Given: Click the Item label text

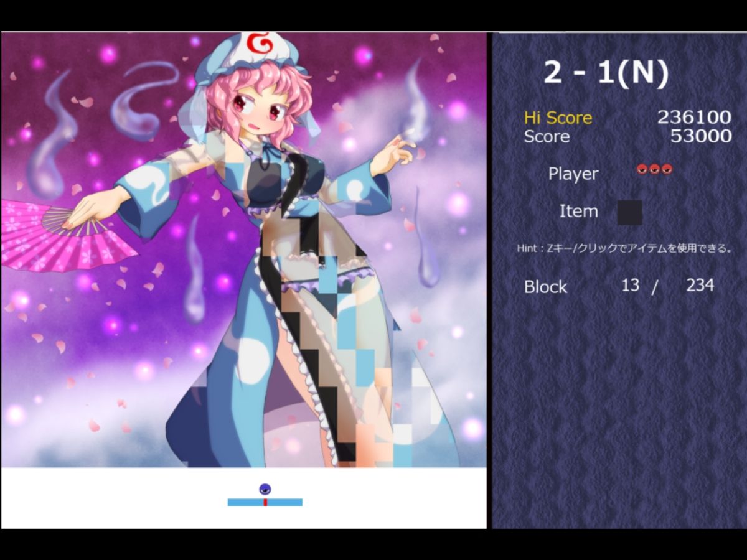Looking at the screenshot, I should [x=579, y=212].
